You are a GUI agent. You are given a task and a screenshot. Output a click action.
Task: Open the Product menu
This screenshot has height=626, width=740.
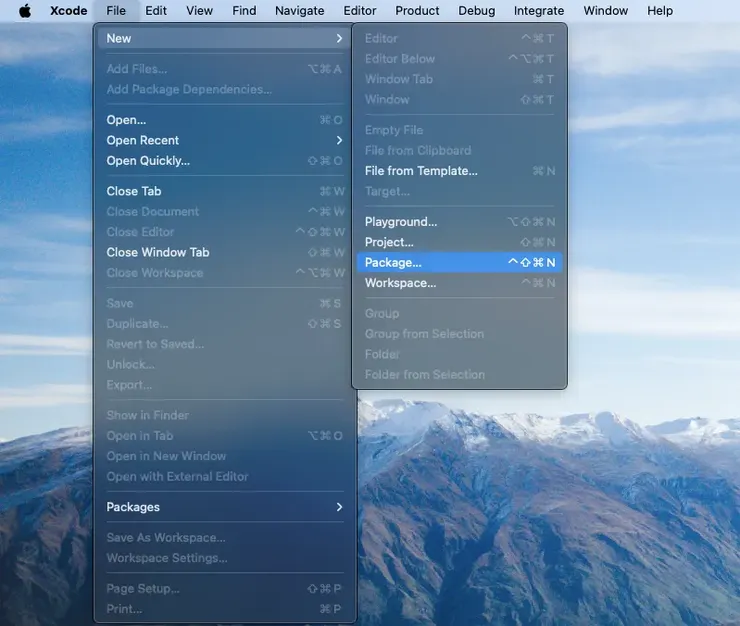tap(417, 10)
